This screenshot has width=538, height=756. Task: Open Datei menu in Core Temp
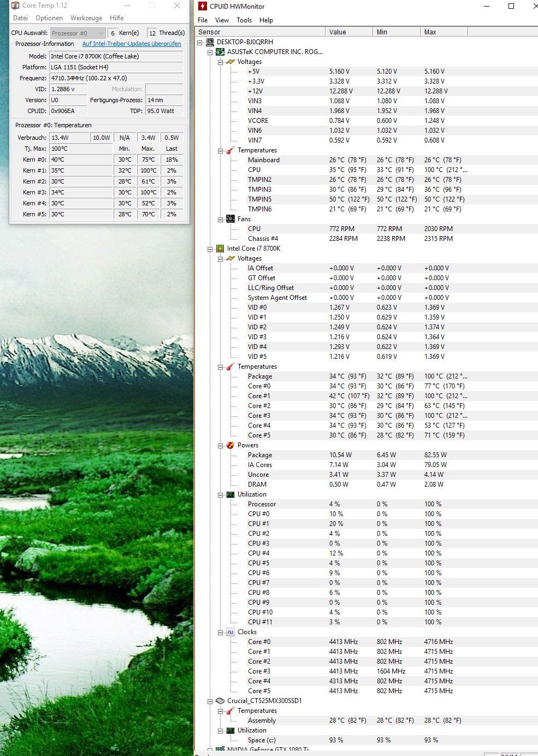tap(20, 18)
